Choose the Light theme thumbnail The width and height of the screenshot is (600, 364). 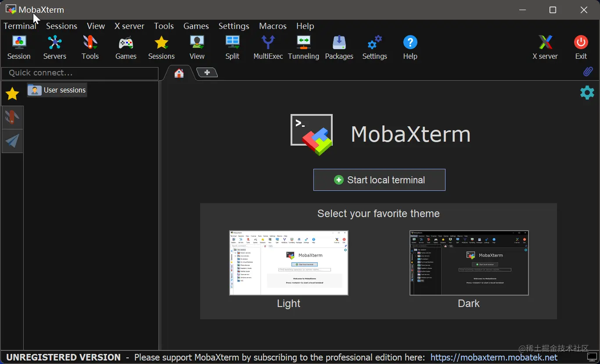pos(289,263)
